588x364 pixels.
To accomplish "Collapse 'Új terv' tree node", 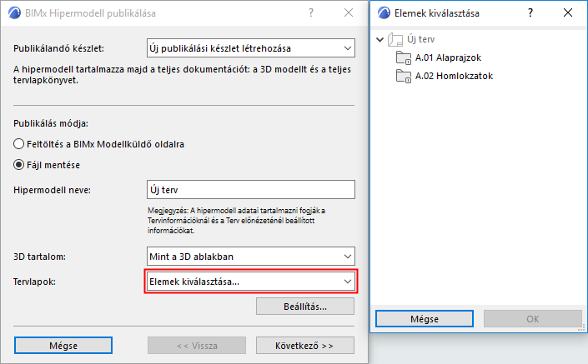I will (x=379, y=39).
